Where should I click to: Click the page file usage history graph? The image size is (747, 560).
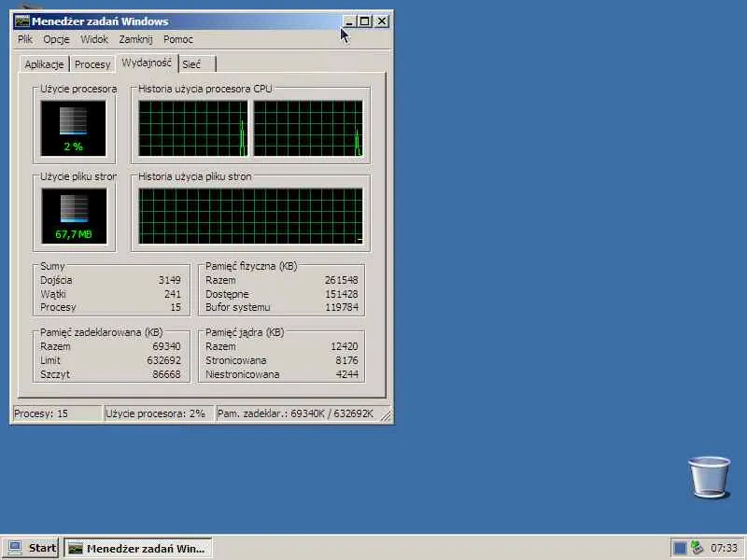pos(250,217)
